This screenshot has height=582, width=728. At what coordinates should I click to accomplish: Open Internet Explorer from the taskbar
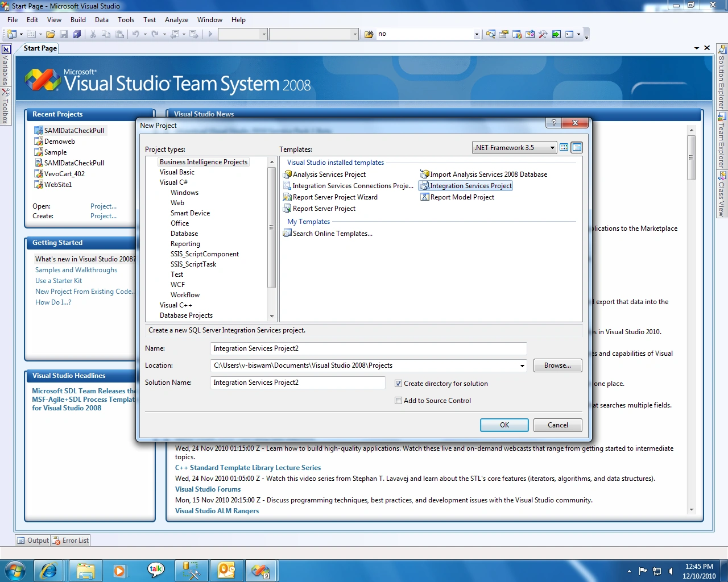coord(48,571)
